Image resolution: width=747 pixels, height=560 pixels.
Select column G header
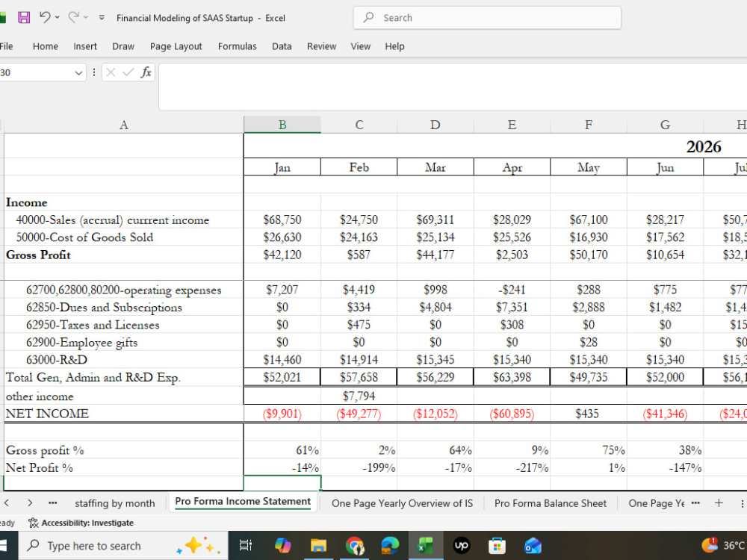(x=665, y=125)
